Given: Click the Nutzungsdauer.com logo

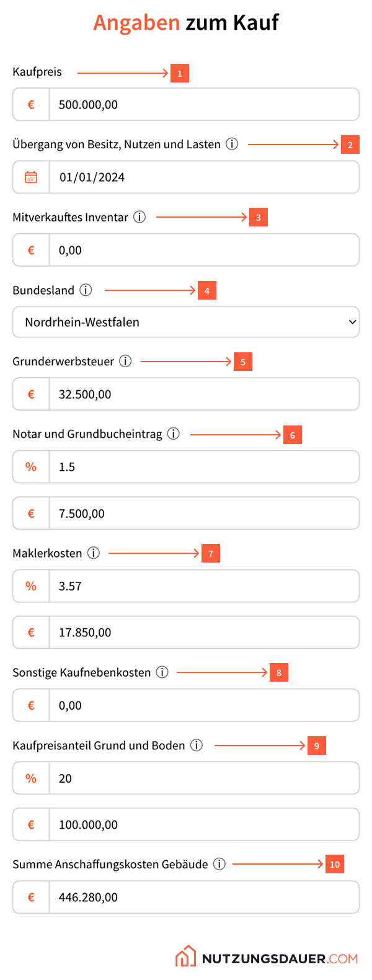Looking at the screenshot, I should point(267,958).
